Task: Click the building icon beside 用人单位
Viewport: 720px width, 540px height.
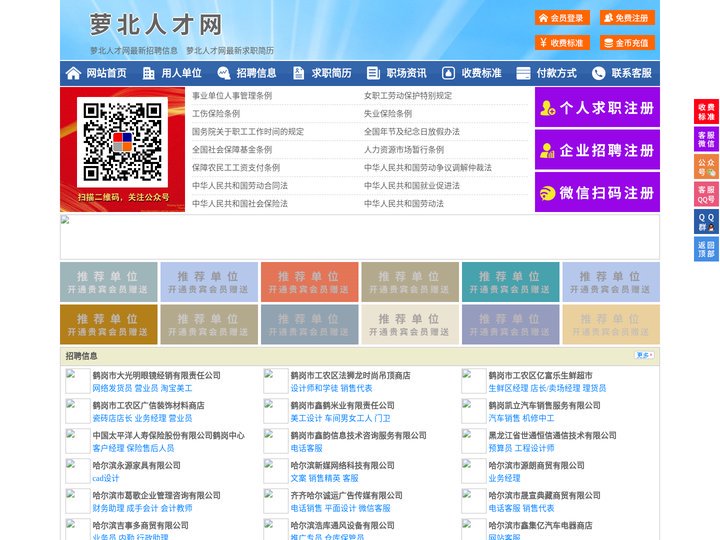Action: (148, 73)
